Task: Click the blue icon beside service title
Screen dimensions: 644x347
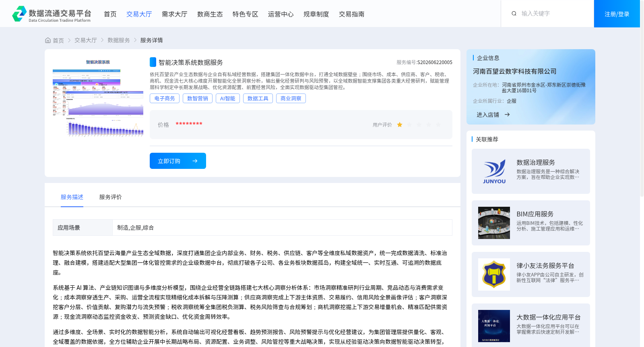Action: click(153, 62)
